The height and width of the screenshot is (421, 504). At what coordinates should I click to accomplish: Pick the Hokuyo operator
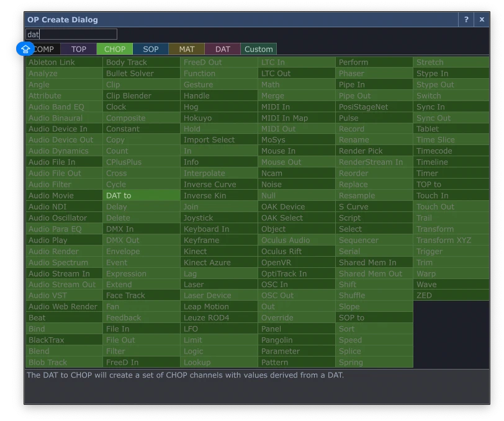pos(219,118)
